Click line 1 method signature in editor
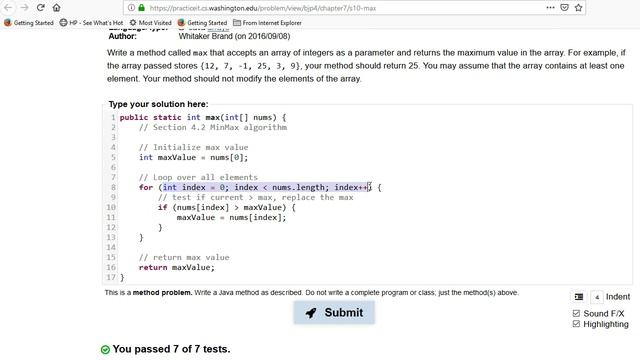640x360 pixels. (203, 118)
